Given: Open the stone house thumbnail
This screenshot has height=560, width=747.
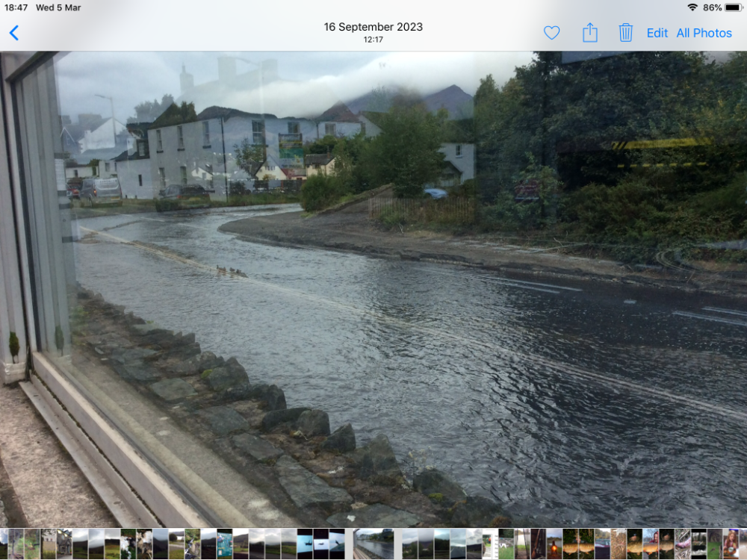Looking at the screenshot, I should pyautogui.click(x=64, y=544).
